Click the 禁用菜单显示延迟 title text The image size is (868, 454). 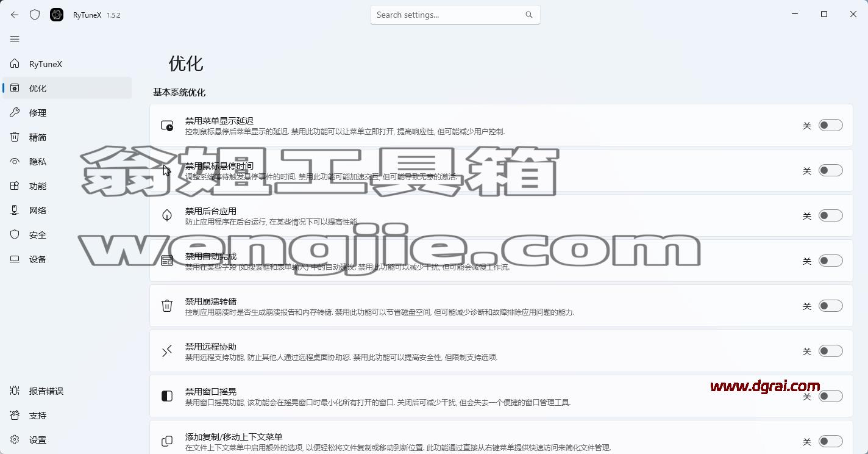tap(219, 121)
